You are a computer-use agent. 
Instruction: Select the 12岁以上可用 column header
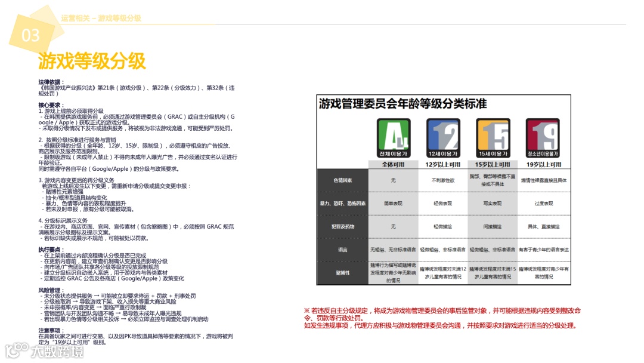(x=442, y=164)
